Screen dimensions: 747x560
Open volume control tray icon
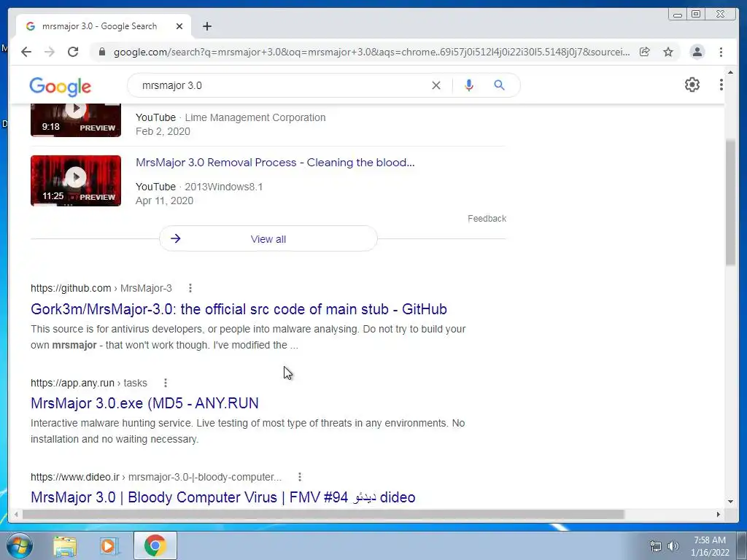[x=673, y=546]
